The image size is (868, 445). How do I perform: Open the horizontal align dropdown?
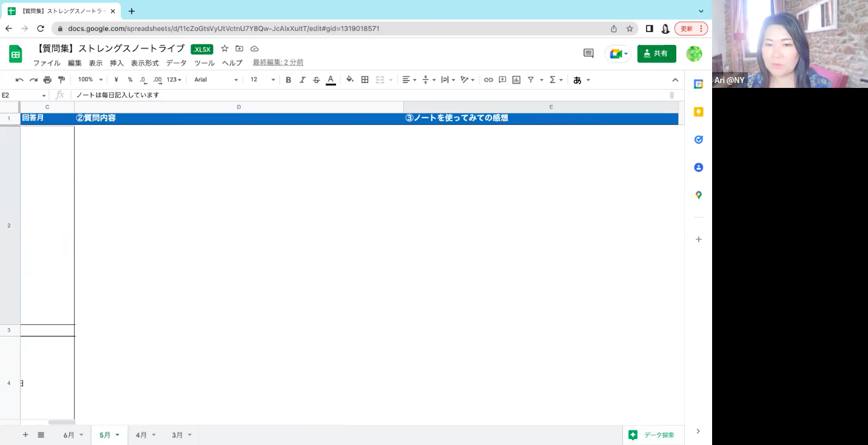[x=409, y=79]
